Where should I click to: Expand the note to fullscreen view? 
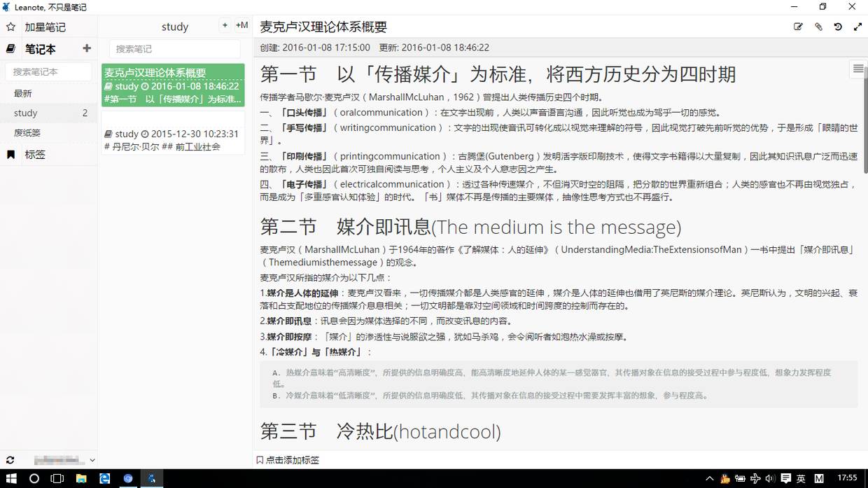(x=857, y=27)
